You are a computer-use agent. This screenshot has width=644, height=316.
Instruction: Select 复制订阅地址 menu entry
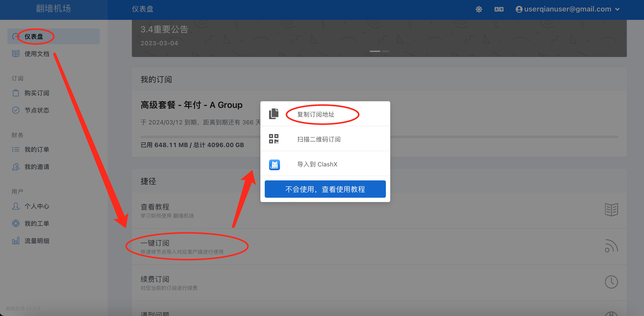[x=316, y=114]
